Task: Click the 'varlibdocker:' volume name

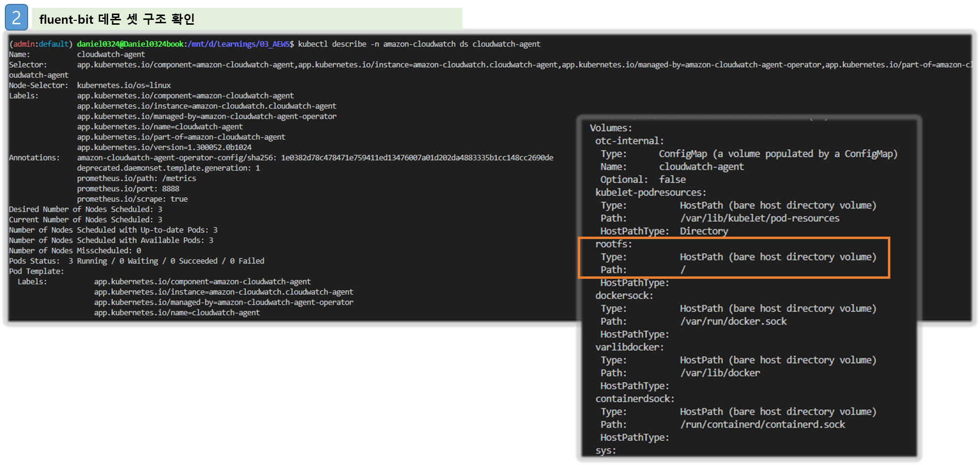Action: [630, 347]
